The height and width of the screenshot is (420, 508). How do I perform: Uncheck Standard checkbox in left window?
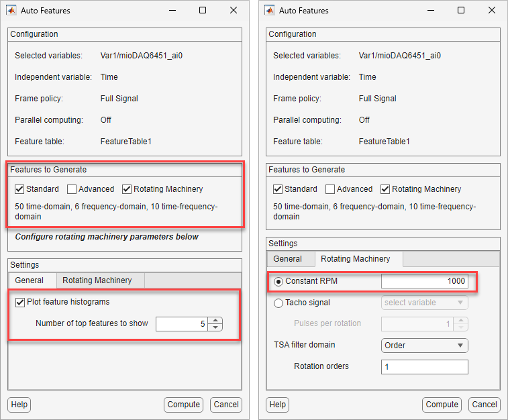tap(19, 189)
